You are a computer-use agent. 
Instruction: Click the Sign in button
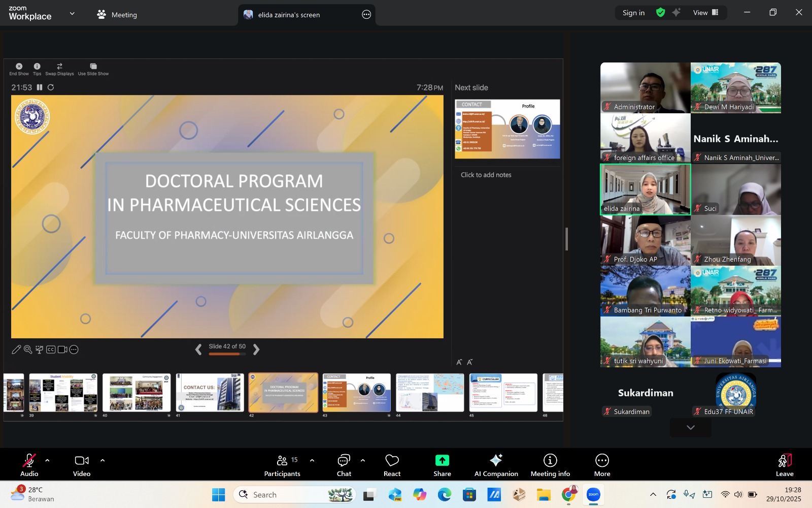pyautogui.click(x=633, y=13)
